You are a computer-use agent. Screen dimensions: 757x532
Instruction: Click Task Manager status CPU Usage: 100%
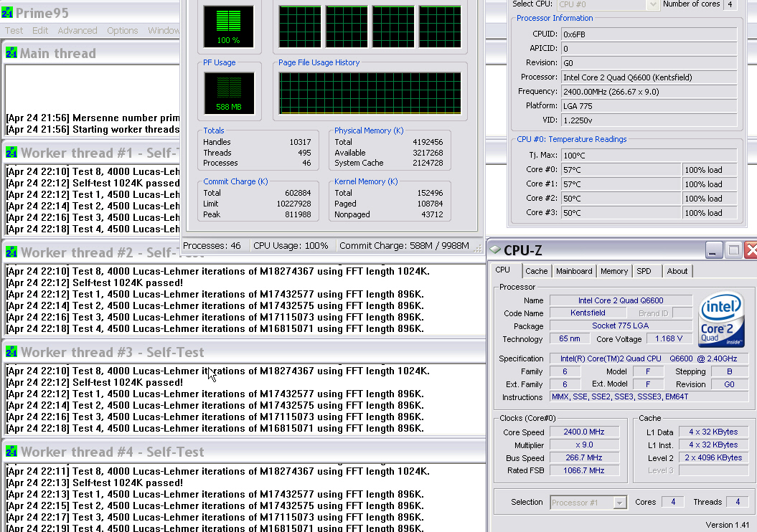pyautogui.click(x=291, y=245)
